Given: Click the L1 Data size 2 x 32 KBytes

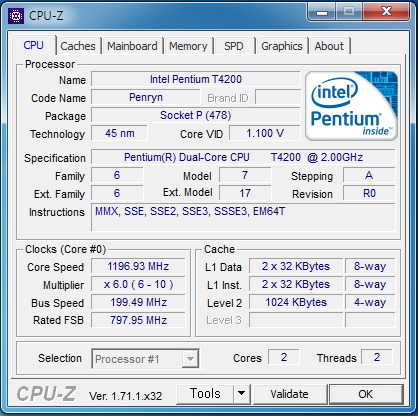Looking at the screenshot, I should 296,266.
